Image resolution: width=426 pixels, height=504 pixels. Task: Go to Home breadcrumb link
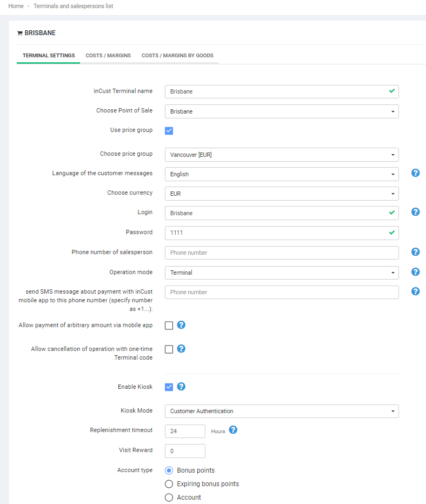[16, 6]
